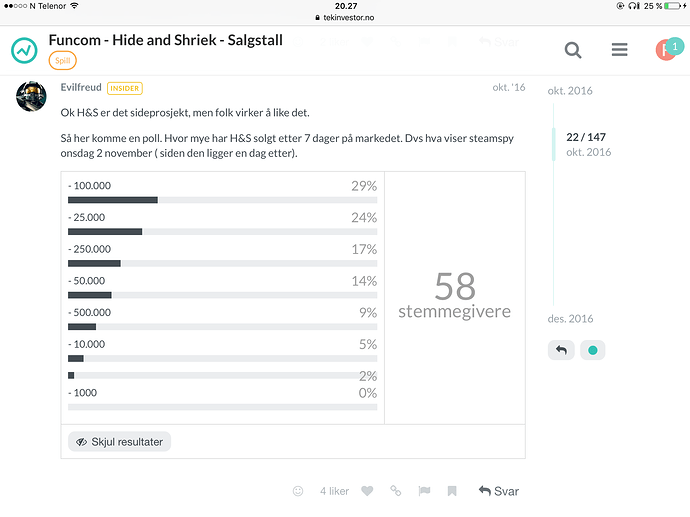690x517 pixels.
Task: Open the search magnifier icon
Action: point(573,50)
